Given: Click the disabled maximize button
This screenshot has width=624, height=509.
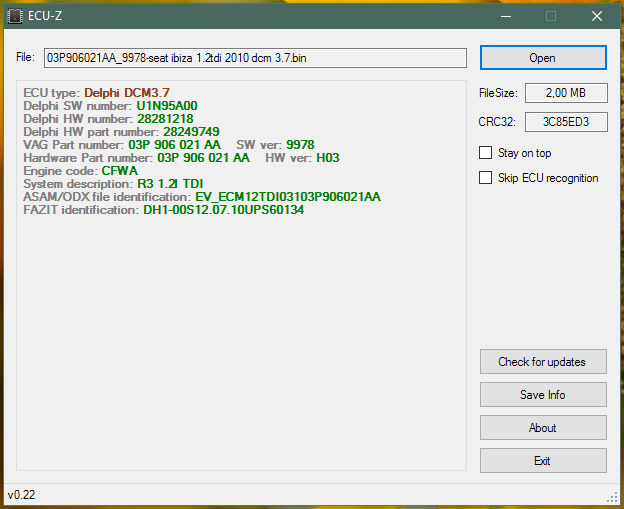Looking at the screenshot, I should pyautogui.click(x=551, y=16).
